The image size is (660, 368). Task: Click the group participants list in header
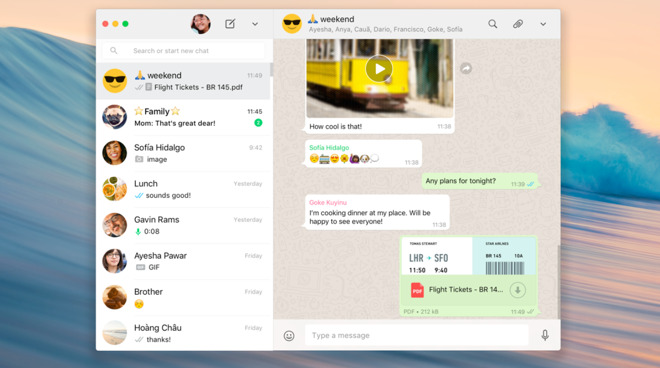[386, 29]
